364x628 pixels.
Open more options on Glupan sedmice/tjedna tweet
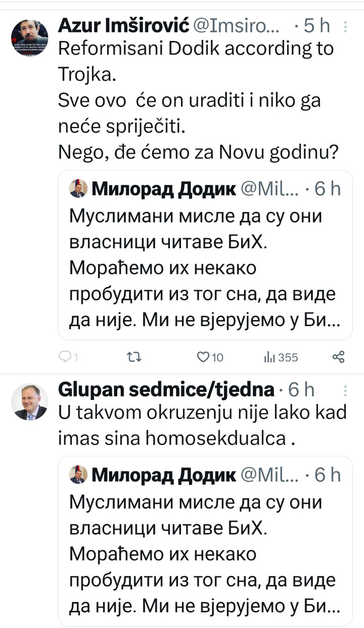tap(345, 390)
